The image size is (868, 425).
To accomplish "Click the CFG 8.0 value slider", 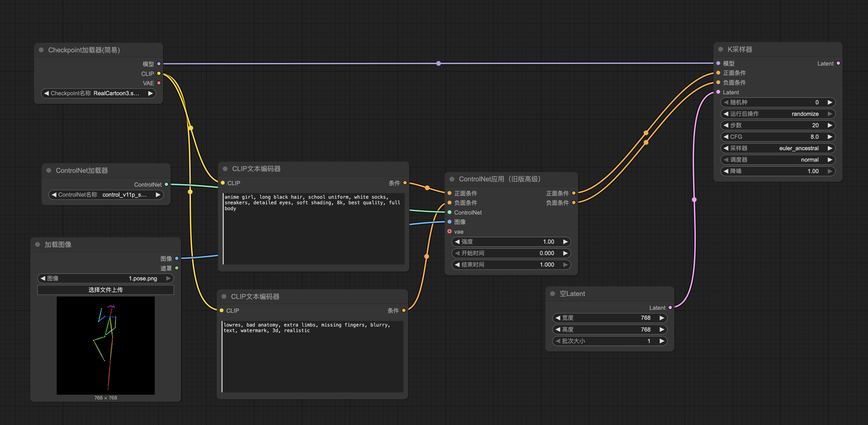I will (778, 137).
